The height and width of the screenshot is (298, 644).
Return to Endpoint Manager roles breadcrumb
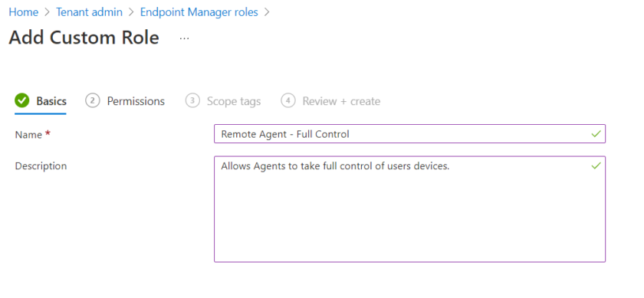(x=199, y=12)
